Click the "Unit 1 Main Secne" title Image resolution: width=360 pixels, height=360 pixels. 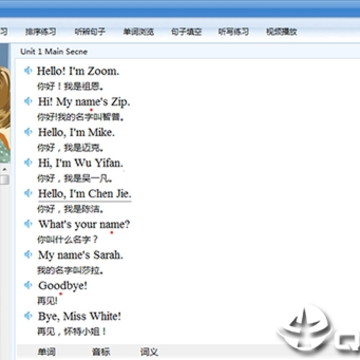[54, 52]
